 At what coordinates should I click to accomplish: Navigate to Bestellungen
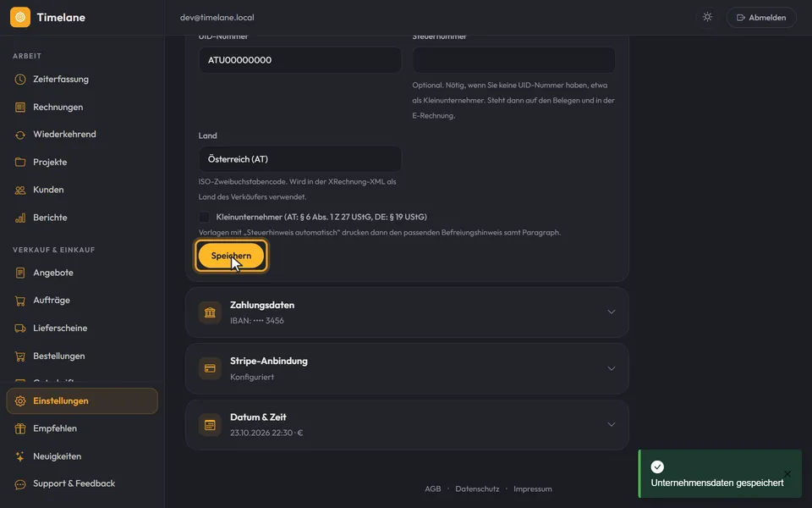[82, 356]
